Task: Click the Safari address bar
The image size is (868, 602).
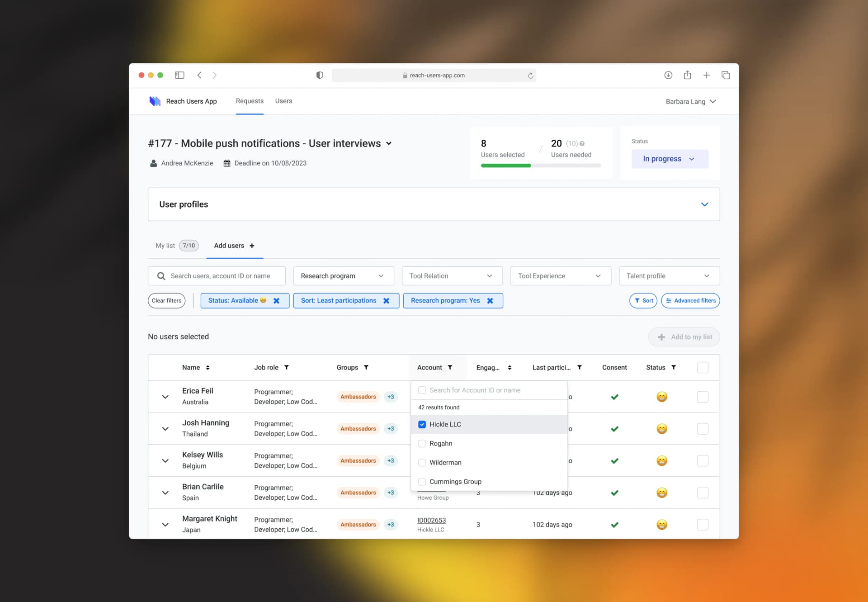Action: (434, 76)
